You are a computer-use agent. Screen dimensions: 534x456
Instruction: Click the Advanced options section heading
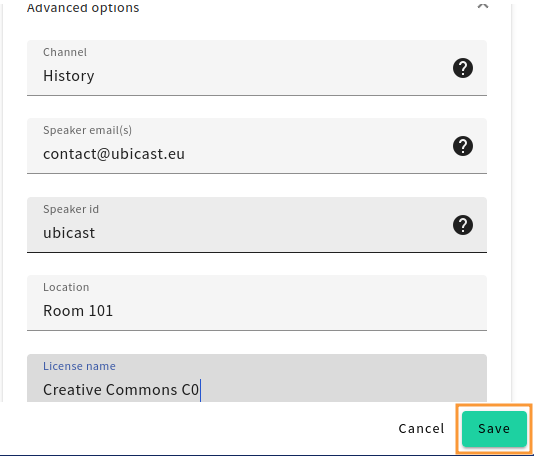coord(83,7)
